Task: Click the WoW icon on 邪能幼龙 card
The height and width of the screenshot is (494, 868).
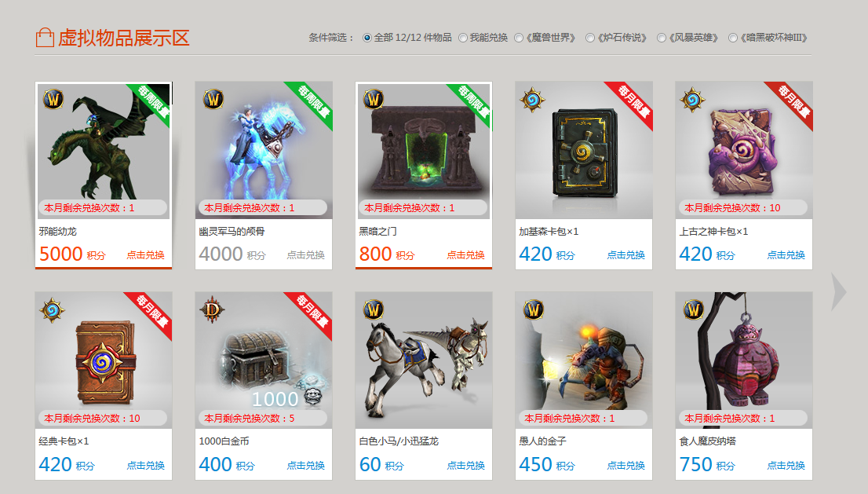Action: (x=53, y=100)
